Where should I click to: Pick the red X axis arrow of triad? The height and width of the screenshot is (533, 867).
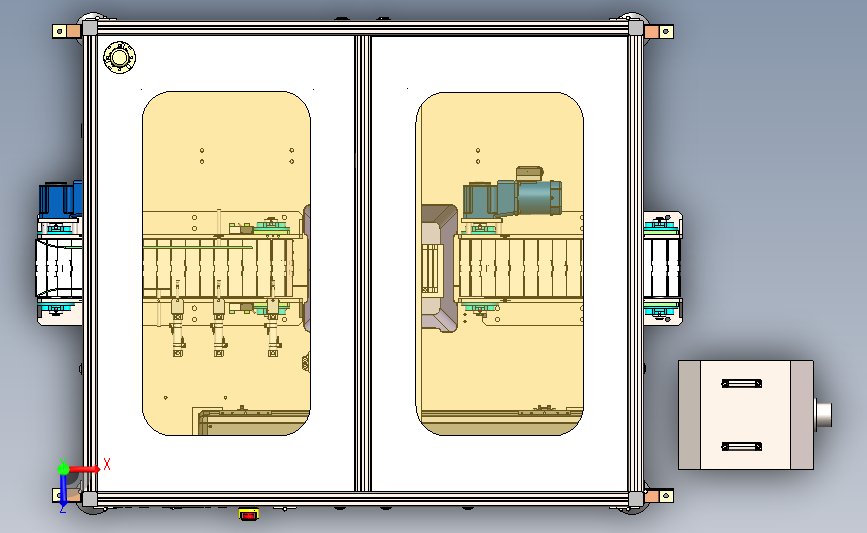tap(84, 469)
